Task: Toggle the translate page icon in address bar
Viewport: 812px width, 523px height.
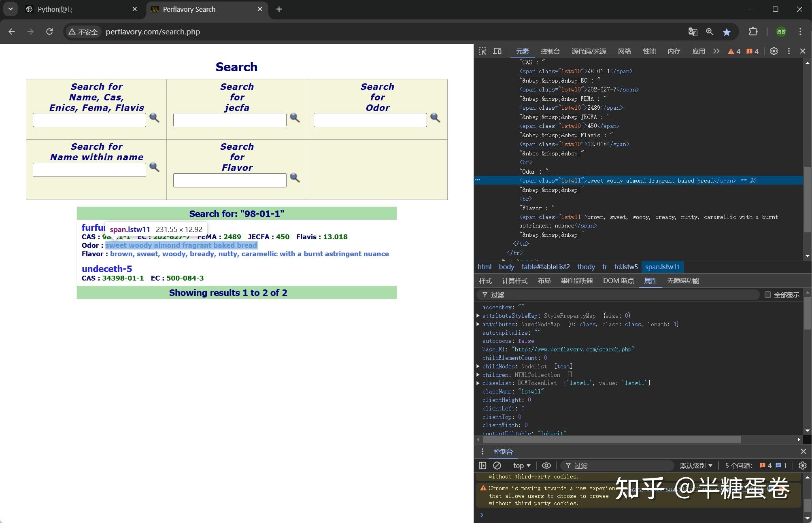Action: click(692, 32)
